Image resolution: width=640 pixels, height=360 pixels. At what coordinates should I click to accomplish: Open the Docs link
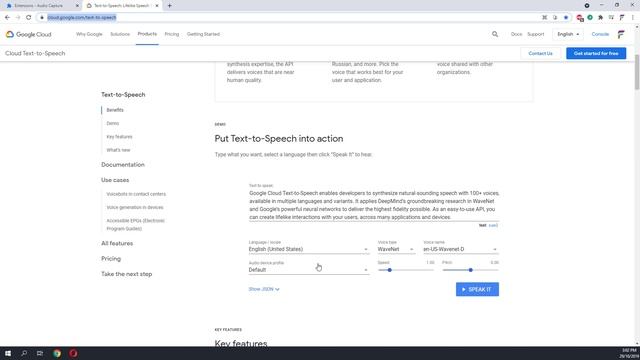(x=516, y=34)
